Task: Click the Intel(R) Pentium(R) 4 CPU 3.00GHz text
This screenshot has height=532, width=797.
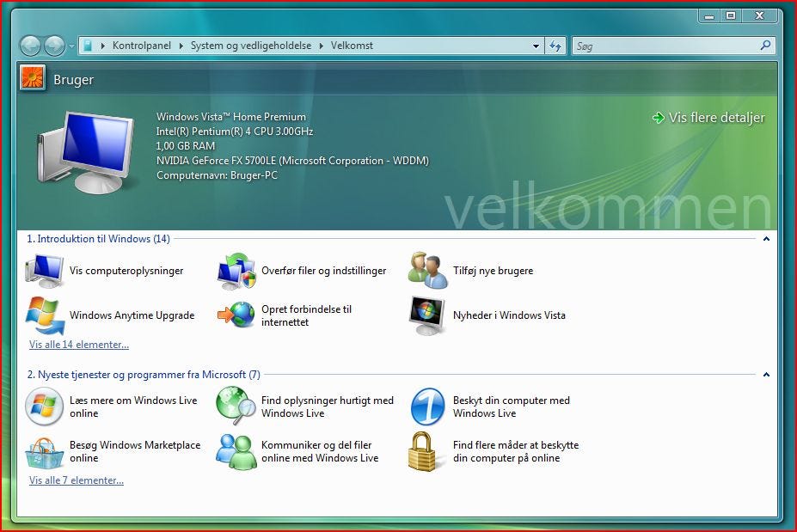Action: [x=235, y=131]
